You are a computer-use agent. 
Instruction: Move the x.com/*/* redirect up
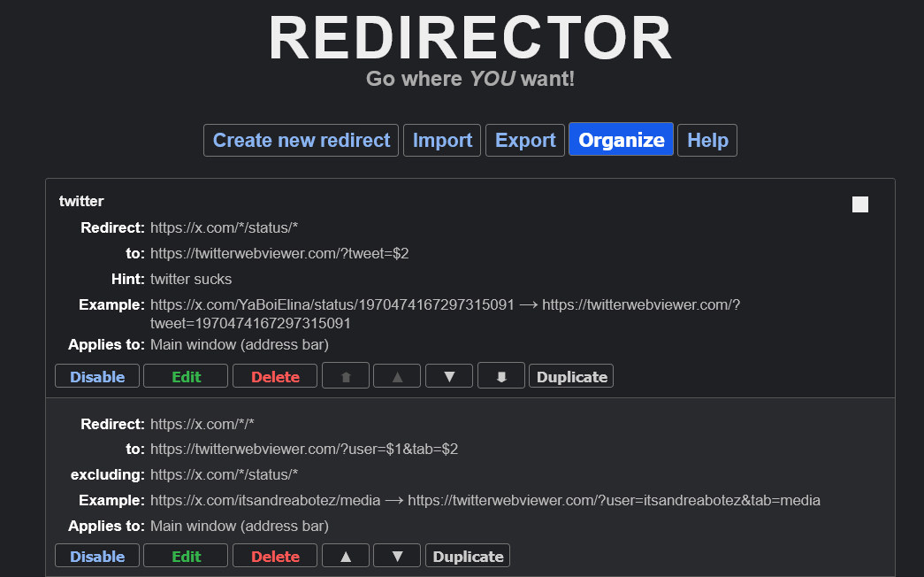point(346,556)
